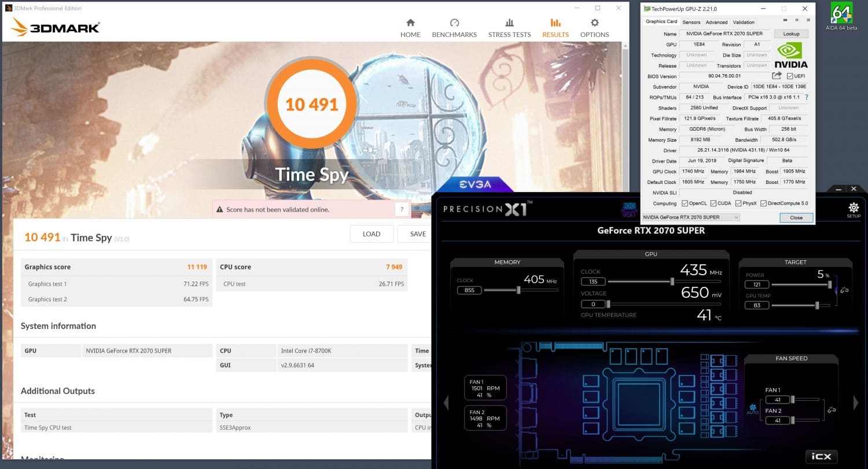The height and width of the screenshot is (469, 868).
Task: Click the GPU clock offset slider
Action: [x=672, y=282]
